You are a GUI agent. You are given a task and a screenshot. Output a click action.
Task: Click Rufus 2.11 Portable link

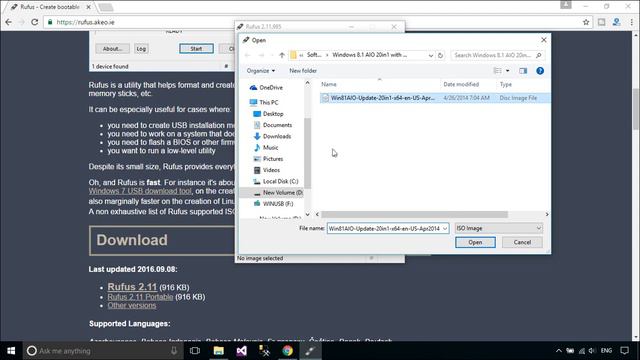click(140, 297)
